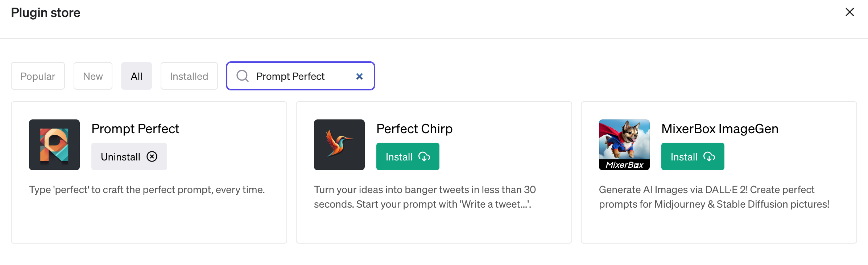Install the Perfect Chirp plugin
Image resolution: width=868 pixels, height=265 pixels.
pos(408,156)
